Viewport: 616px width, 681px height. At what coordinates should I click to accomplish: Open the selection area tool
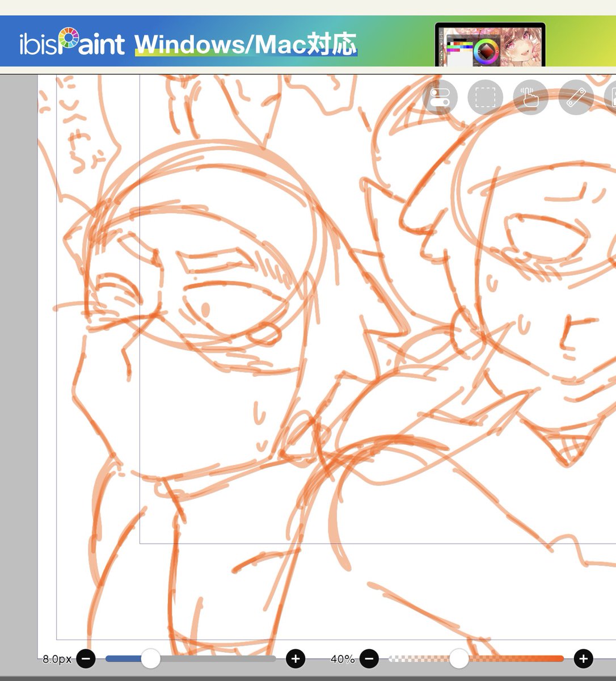pos(485,98)
